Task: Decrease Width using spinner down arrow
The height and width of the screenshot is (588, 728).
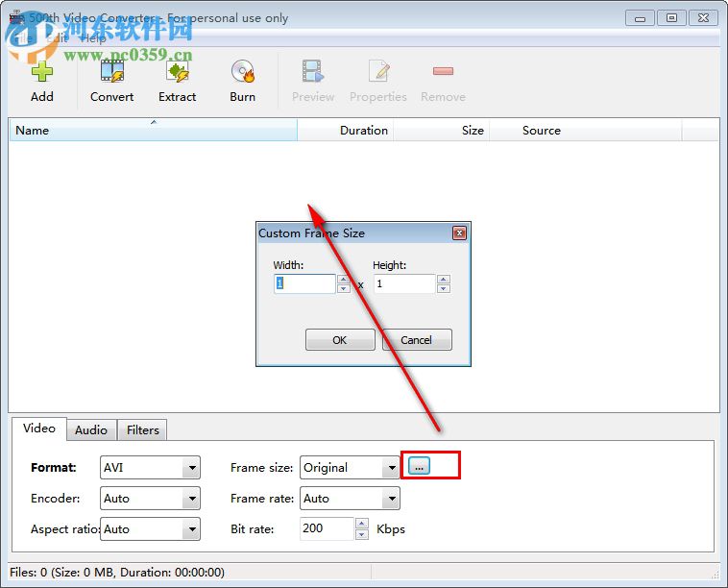Action: [344, 288]
